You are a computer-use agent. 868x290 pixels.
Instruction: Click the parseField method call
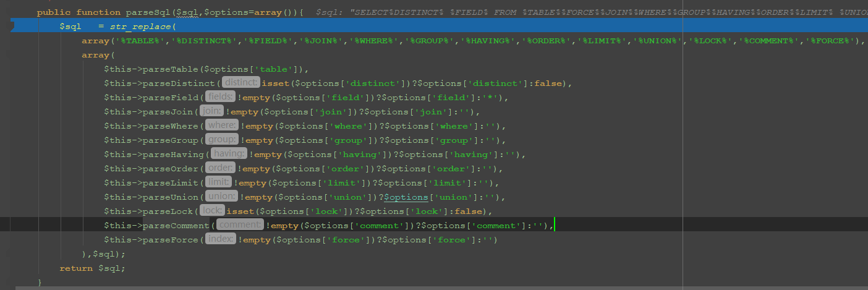pos(171,98)
